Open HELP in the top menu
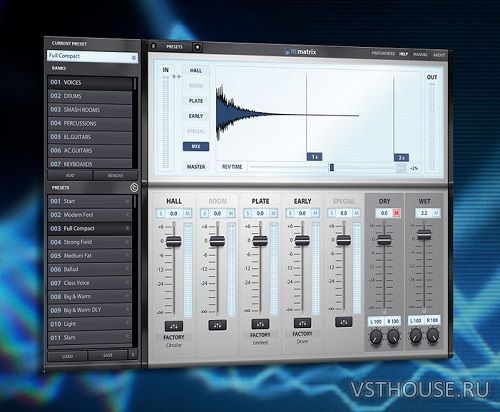Image resolution: width=500 pixels, height=412 pixels. [404, 54]
